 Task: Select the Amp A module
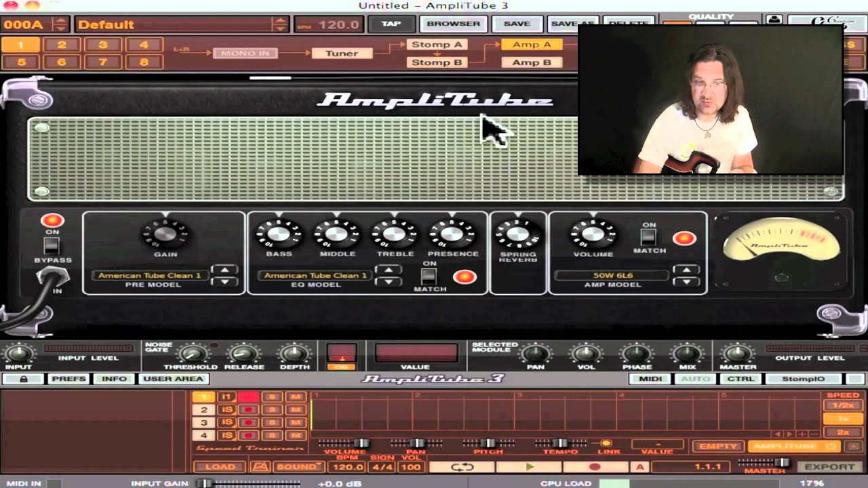click(x=532, y=45)
